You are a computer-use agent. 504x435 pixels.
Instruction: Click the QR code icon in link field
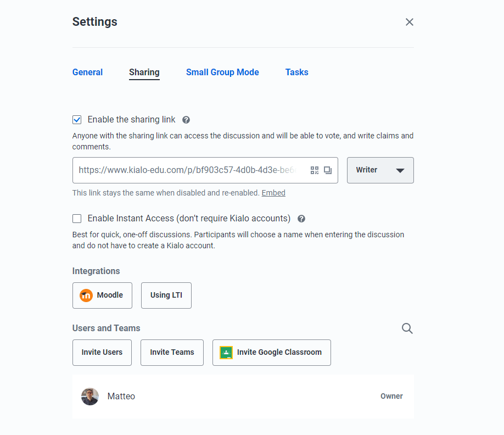coord(315,170)
